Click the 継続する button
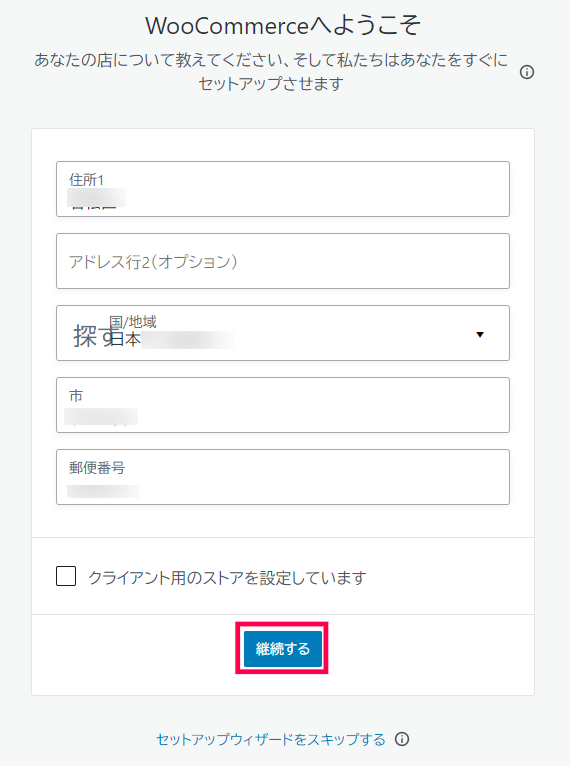The width and height of the screenshot is (570, 766). (x=283, y=649)
